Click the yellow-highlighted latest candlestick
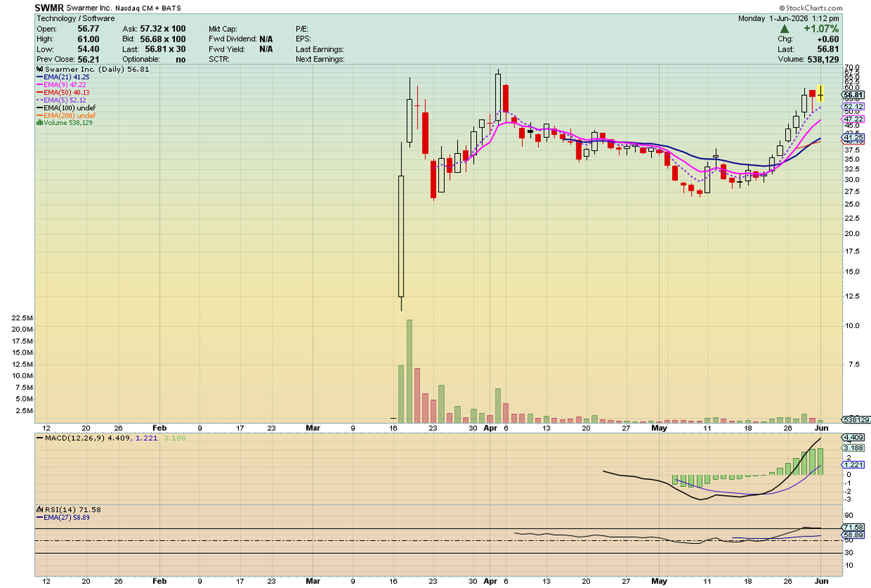Viewport: 871px width, 588px height. click(821, 92)
